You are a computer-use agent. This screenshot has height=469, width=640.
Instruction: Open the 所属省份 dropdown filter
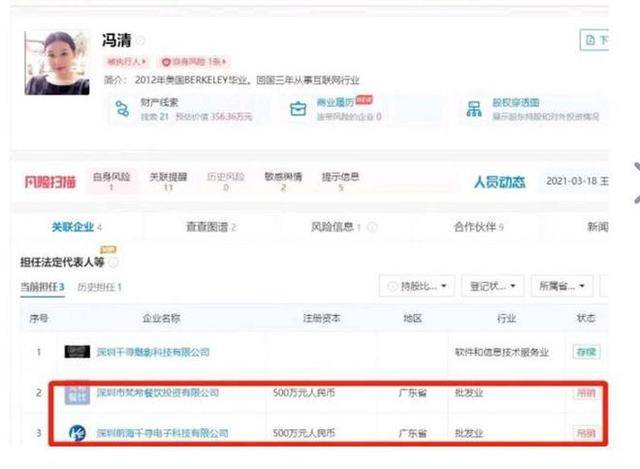(x=562, y=287)
